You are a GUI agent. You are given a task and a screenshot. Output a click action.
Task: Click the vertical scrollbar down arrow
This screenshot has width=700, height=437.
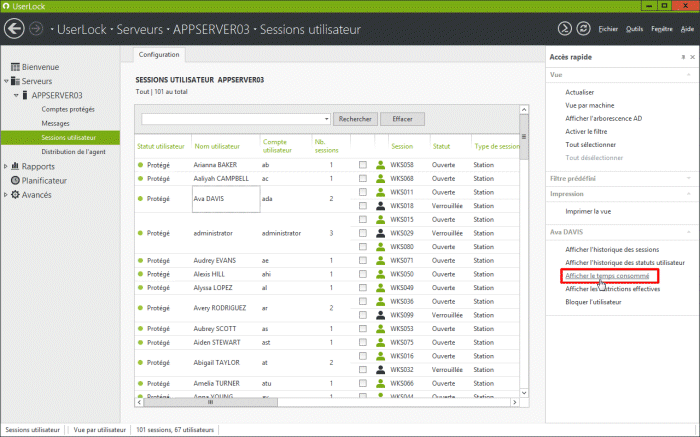[524, 393]
